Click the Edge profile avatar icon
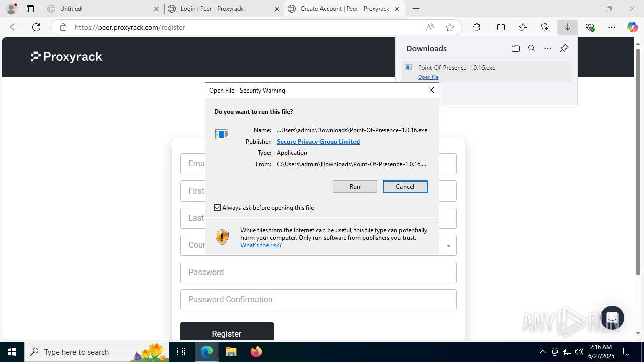The width and height of the screenshot is (644, 362). coord(11,9)
